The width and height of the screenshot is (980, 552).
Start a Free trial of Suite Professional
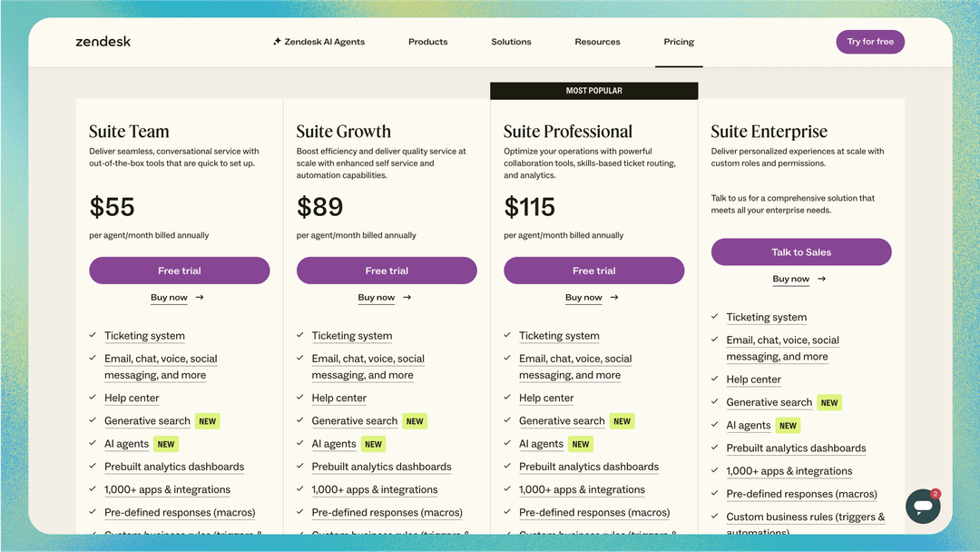(x=593, y=270)
